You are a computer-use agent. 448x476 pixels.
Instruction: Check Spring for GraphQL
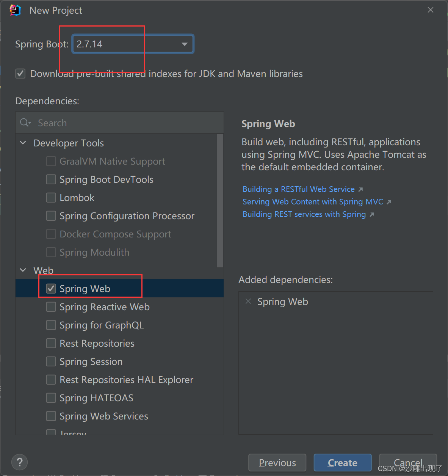51,325
